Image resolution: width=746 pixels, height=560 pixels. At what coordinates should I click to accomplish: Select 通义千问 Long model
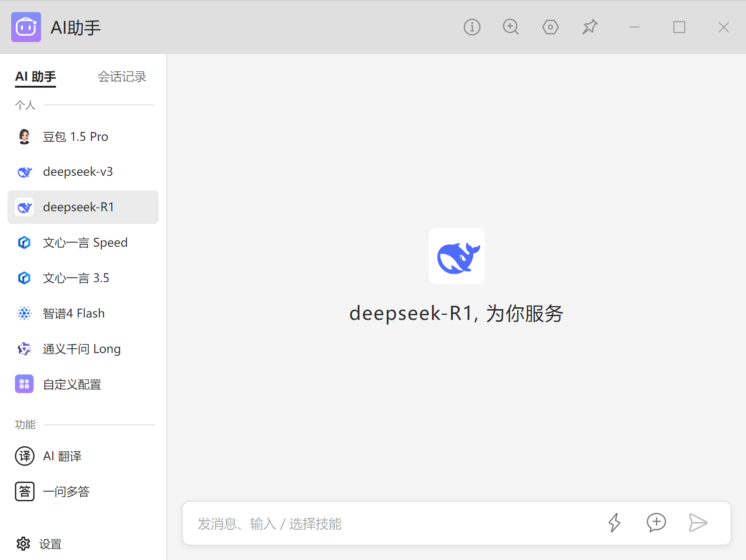(x=83, y=349)
